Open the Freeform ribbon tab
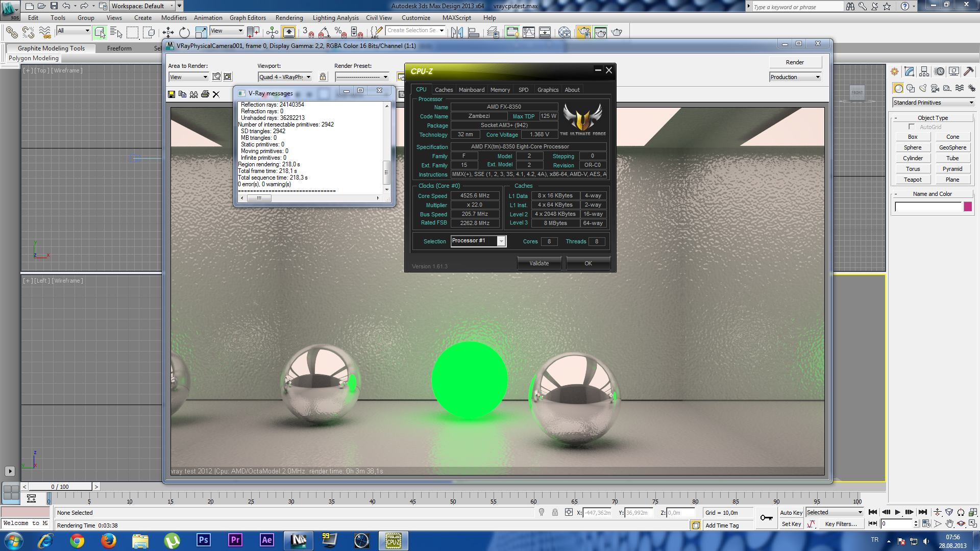This screenshot has width=980, height=551. pos(119,48)
